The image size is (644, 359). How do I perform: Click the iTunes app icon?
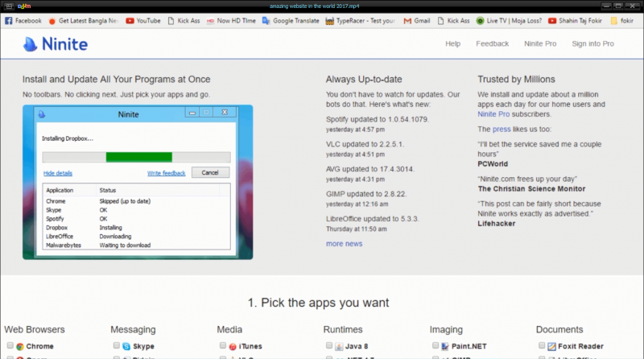click(x=233, y=347)
